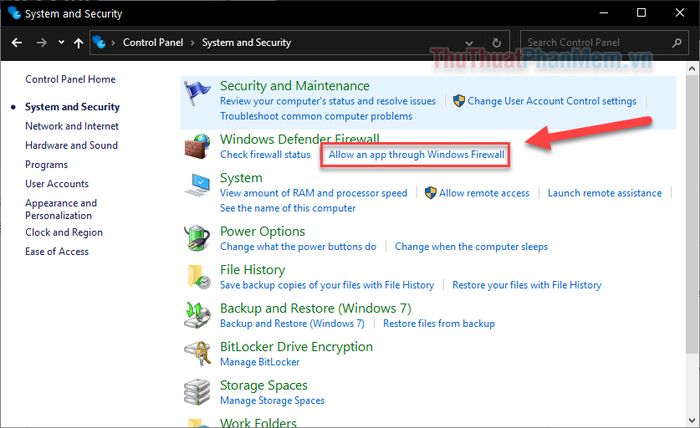Click Allow an app through Windows Firewall
The width and height of the screenshot is (700, 428).
pyautogui.click(x=417, y=155)
